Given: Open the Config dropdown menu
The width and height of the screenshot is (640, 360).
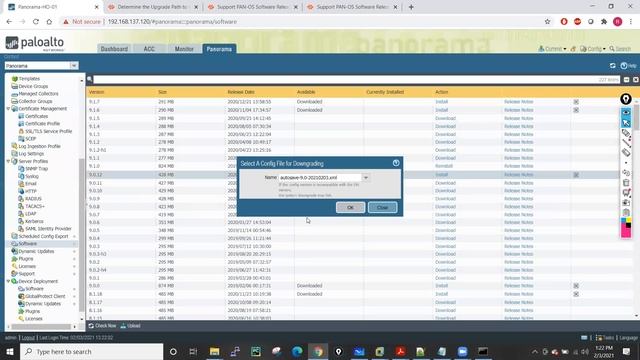Looking at the screenshot, I should pos(593,49).
